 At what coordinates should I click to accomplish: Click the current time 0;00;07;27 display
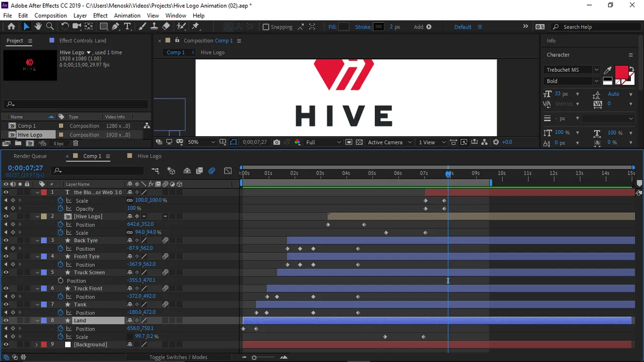25,168
